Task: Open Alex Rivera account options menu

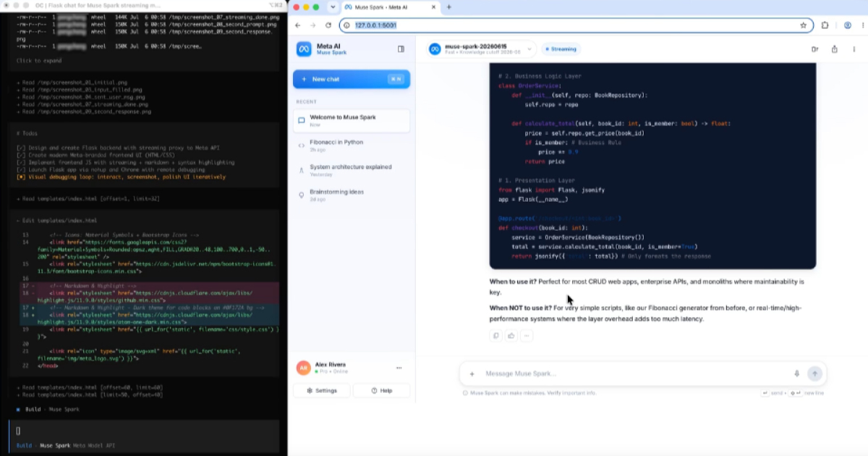Action: pyautogui.click(x=399, y=368)
